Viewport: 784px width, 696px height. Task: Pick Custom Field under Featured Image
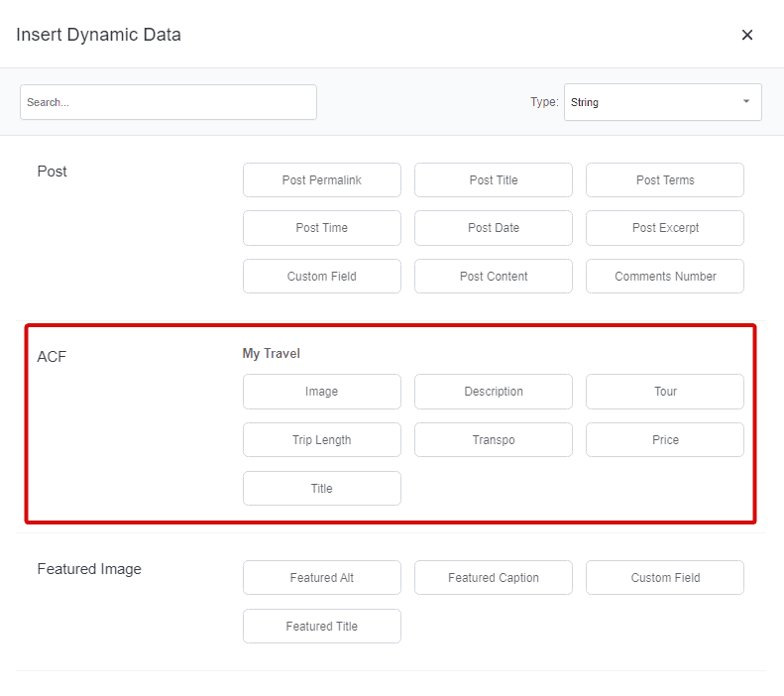coord(664,577)
